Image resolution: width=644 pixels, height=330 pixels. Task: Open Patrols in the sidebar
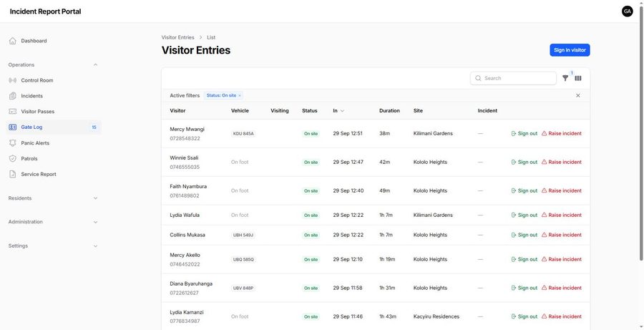(x=54, y=159)
